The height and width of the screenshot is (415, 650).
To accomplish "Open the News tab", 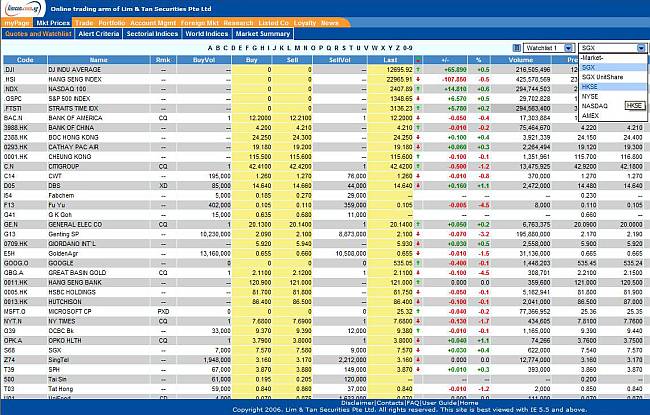I will [x=330, y=23].
